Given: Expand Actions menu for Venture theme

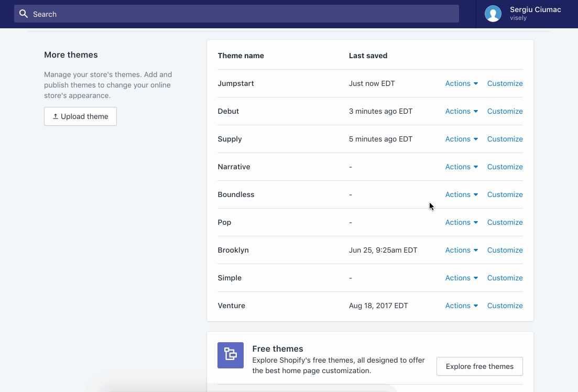Looking at the screenshot, I should [x=461, y=306].
